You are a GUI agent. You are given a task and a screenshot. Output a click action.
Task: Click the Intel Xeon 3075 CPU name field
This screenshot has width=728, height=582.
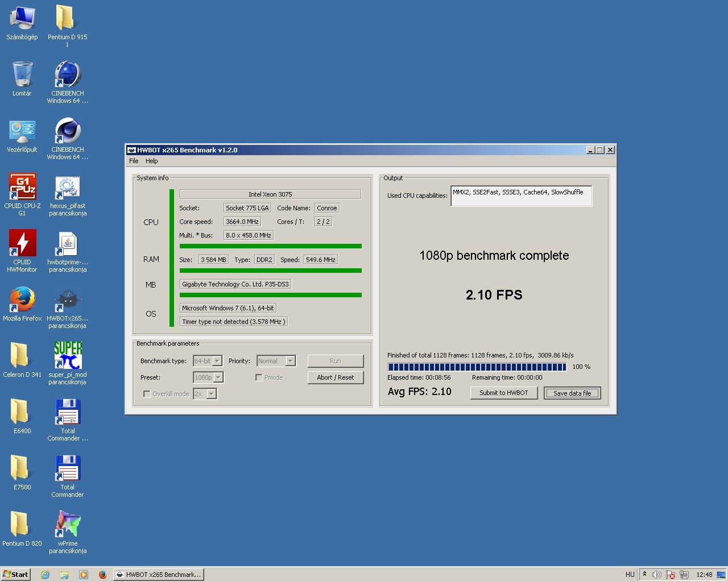coord(270,194)
